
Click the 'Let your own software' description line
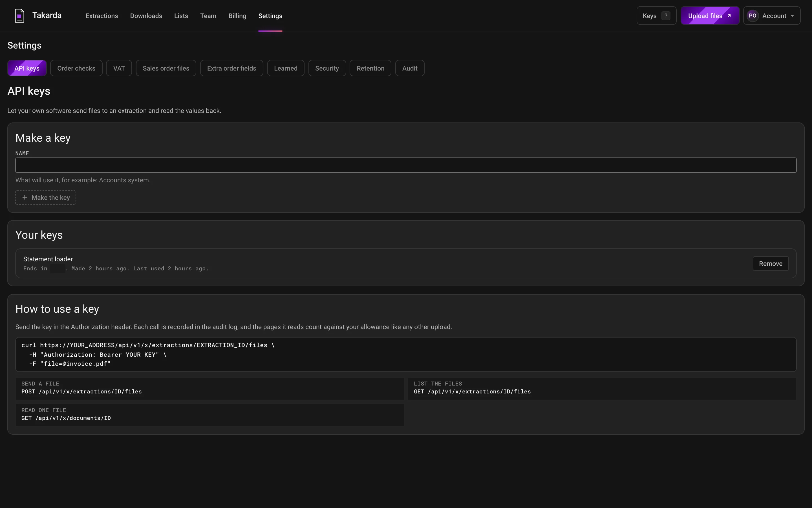click(x=114, y=111)
